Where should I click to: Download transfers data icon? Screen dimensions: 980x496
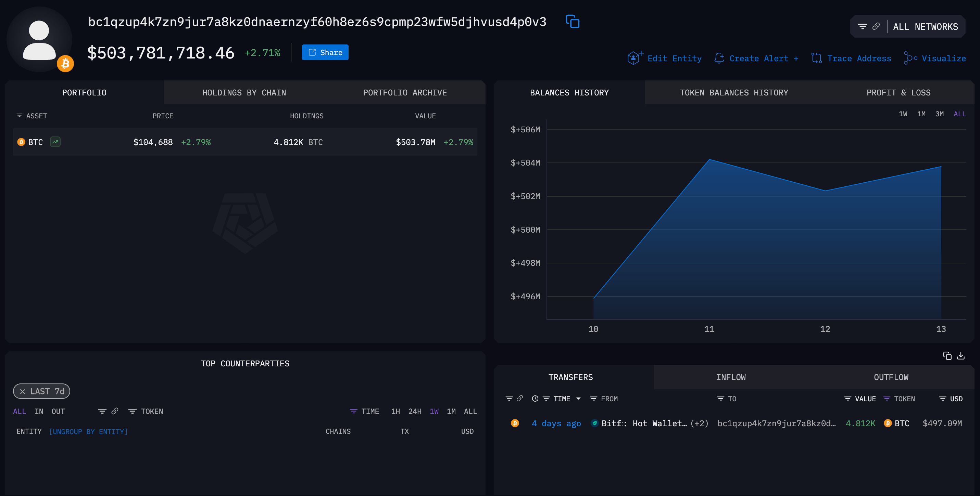click(960, 356)
